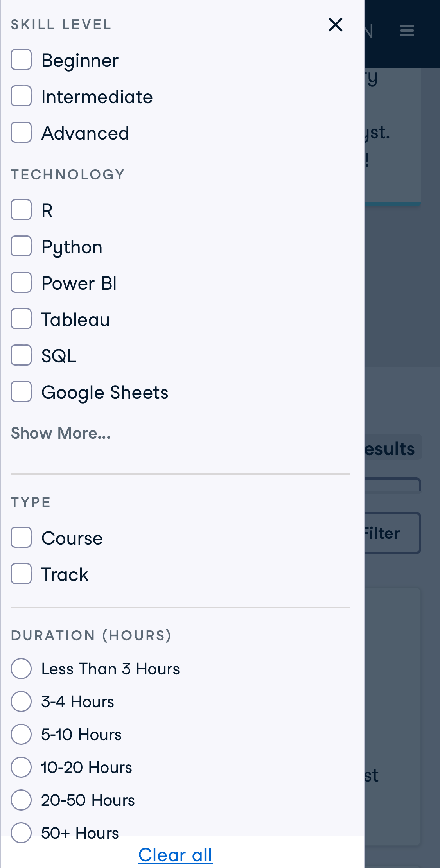The image size is (440, 868).
Task: Expand more technologies with Show More
Action: (x=60, y=433)
